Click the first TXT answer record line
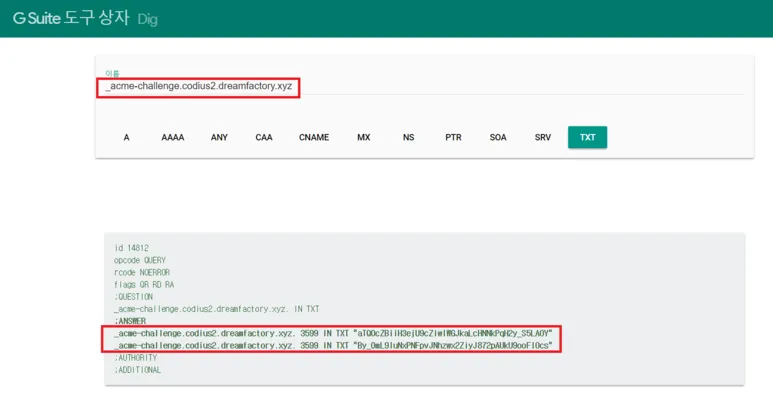 [x=333, y=334]
